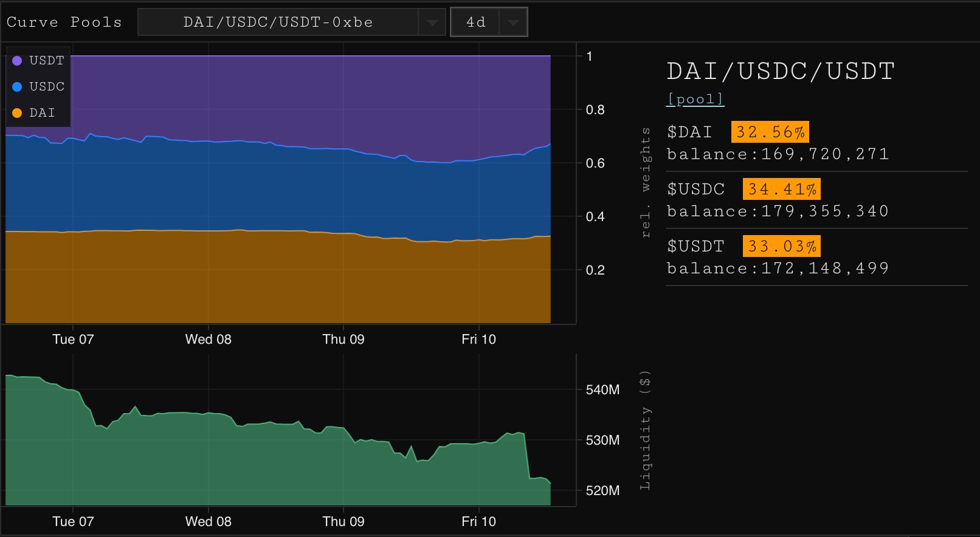
Task: Click the $DAI token label
Action: [689, 132]
